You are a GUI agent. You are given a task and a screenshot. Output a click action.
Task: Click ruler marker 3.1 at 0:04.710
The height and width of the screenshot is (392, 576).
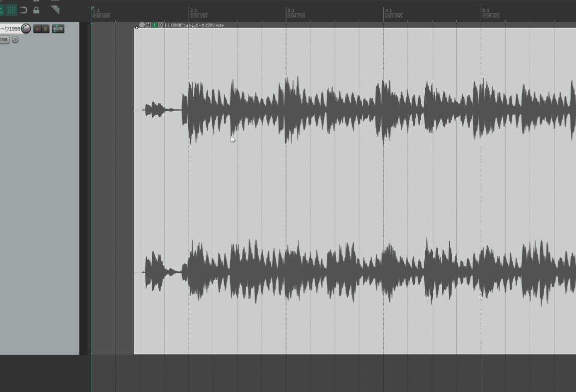296,13
